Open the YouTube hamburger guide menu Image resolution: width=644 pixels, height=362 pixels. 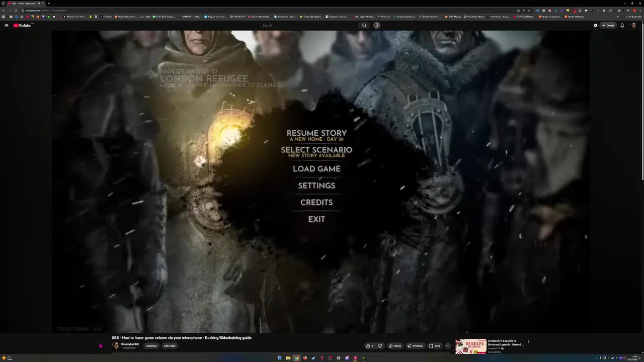tap(7, 26)
